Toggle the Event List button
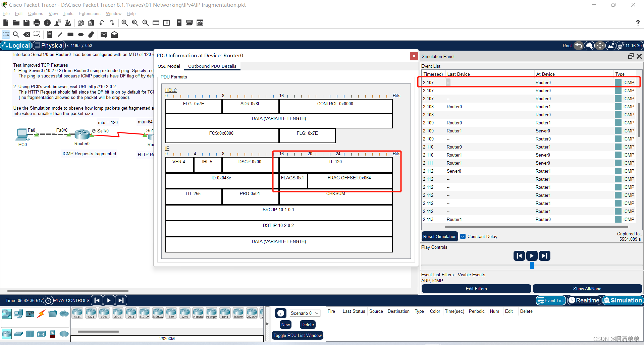644x345 pixels. [551, 300]
